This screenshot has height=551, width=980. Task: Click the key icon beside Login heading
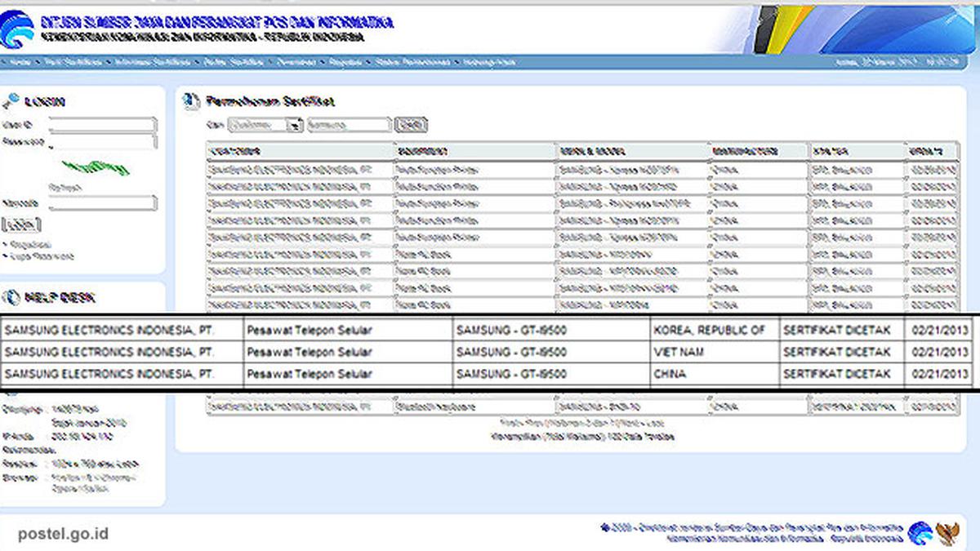coord(11,101)
